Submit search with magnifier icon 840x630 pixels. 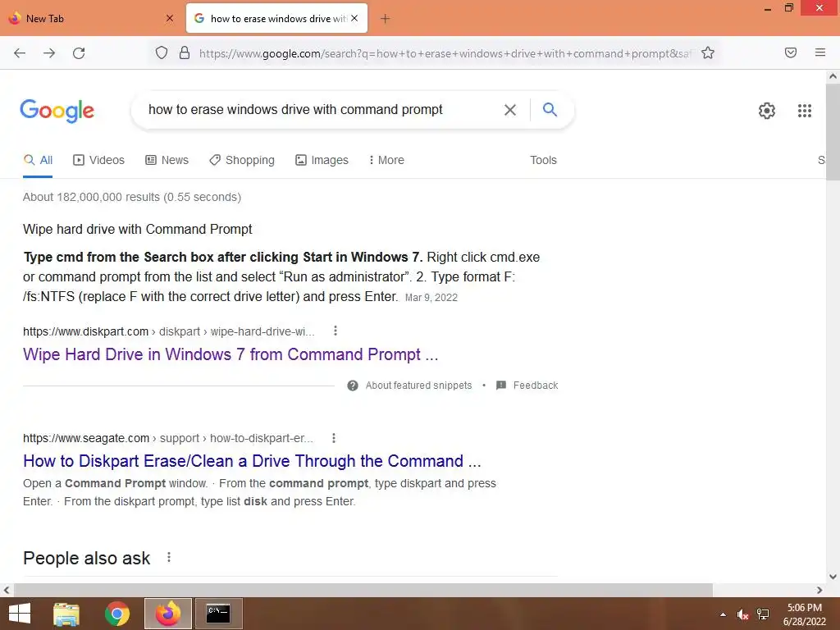(x=550, y=110)
